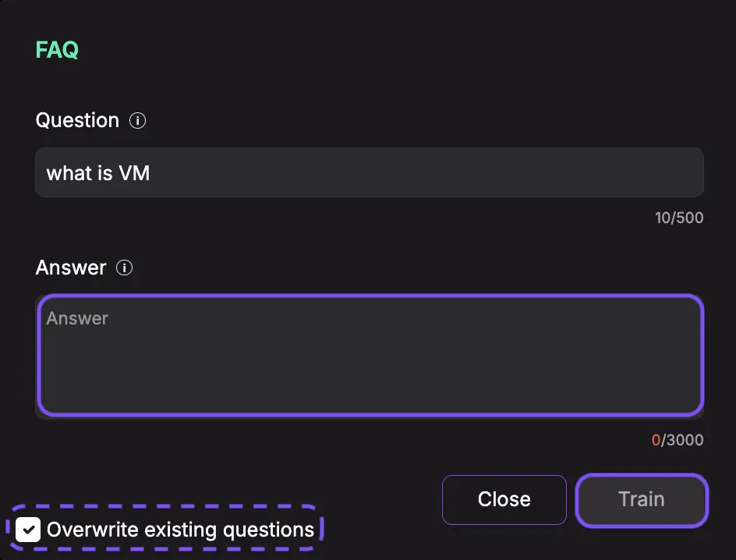Screen dimensions: 736x560
Task: Click the red 0 in the Answer counter
Action: pos(656,440)
